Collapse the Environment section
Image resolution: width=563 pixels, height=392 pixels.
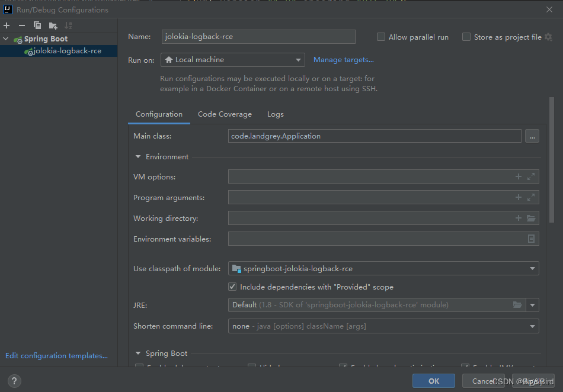[x=138, y=157]
